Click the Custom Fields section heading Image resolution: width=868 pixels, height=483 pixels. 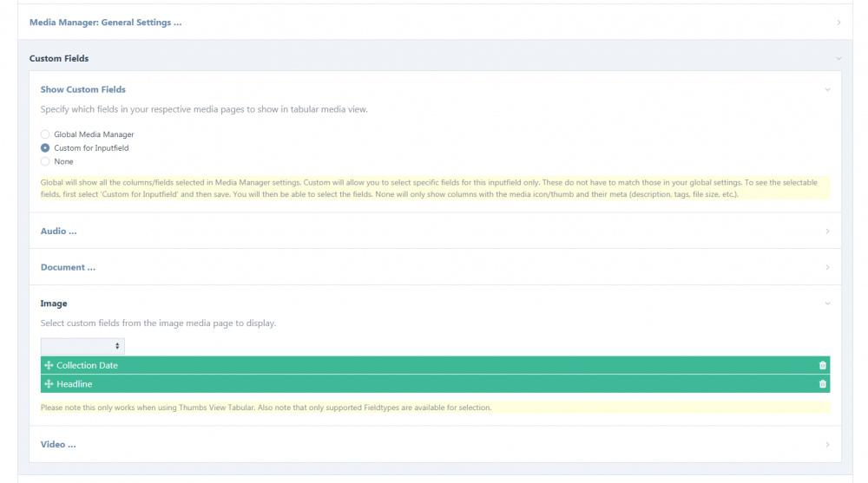coord(59,59)
